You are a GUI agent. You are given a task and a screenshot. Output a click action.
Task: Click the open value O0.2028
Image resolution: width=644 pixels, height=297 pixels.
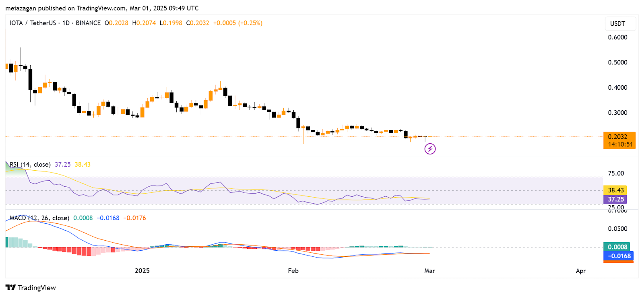pyautogui.click(x=116, y=23)
